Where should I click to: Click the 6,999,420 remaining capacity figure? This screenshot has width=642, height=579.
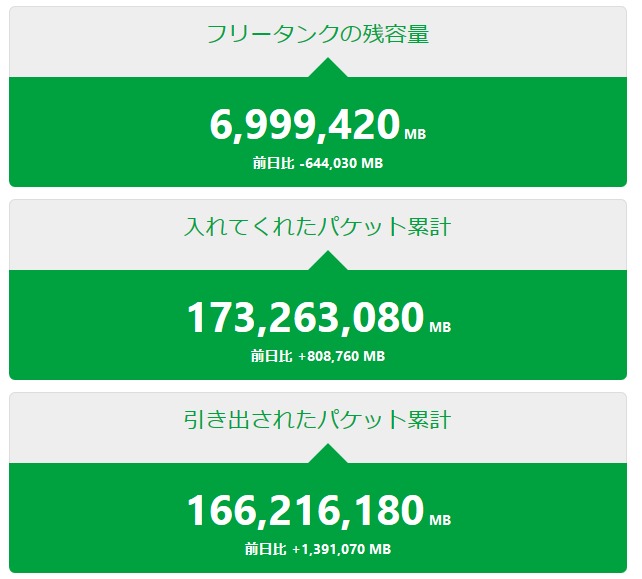[305, 126]
